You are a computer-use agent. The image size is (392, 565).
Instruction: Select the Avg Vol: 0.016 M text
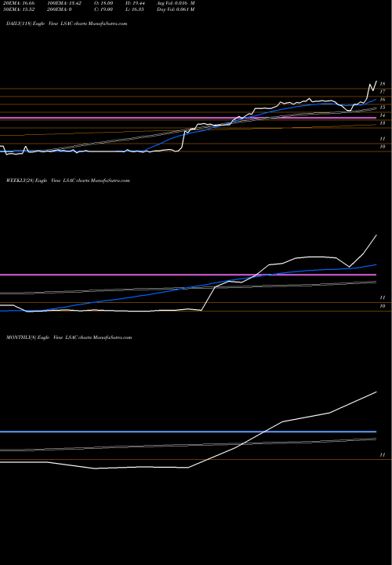tap(176, 3)
